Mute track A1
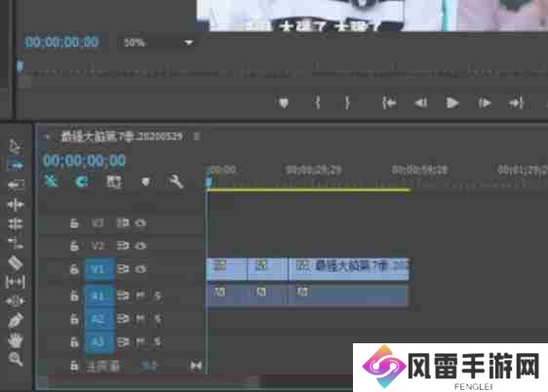548x392 pixels. click(140, 295)
